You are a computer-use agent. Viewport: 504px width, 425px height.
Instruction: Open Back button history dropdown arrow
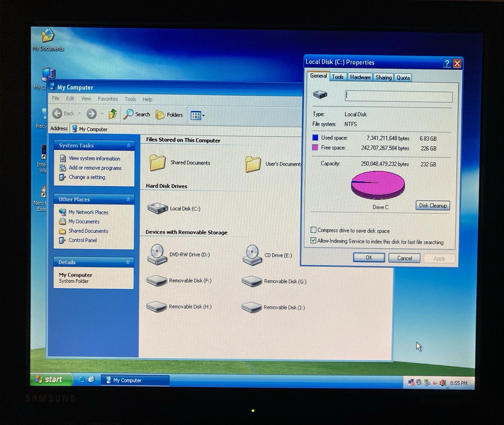(80, 113)
